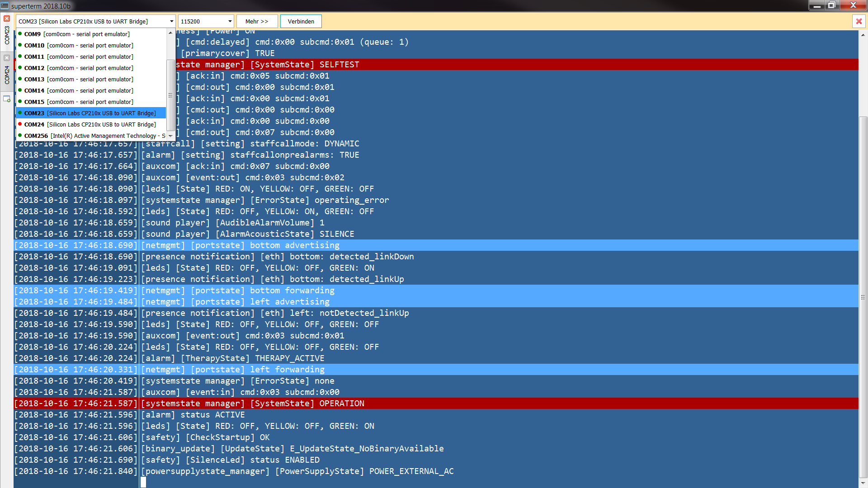The height and width of the screenshot is (488, 868).
Task: Close the yellow connection bar with the red X
Action: pyautogui.click(x=859, y=21)
